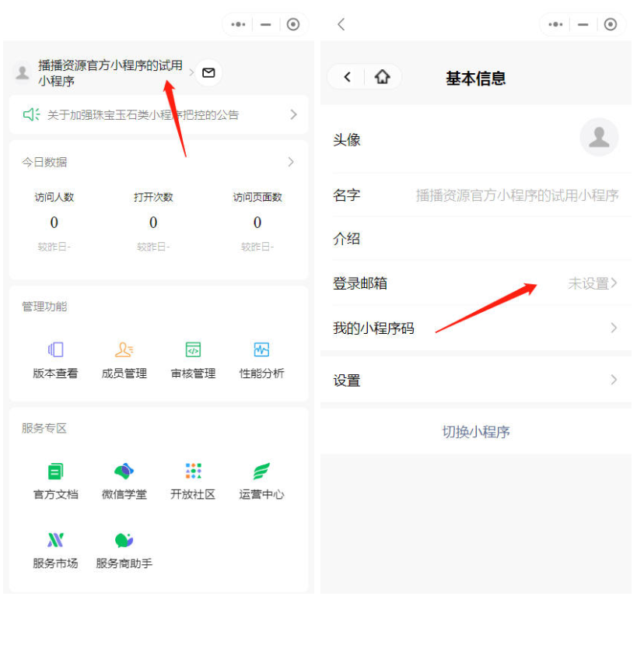Viewport: 644px width, 649px height.
Task: Open 微信学堂 icon
Action: pos(124,471)
